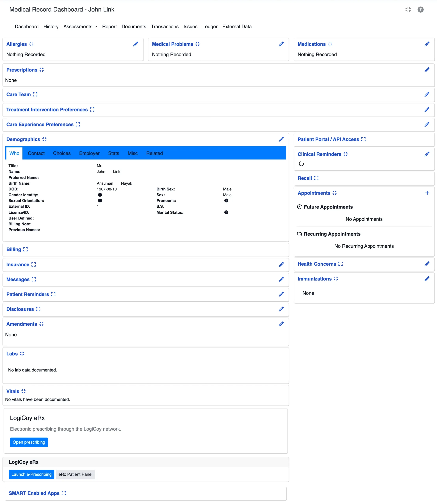Click the Gender Identity info icon

click(100, 195)
